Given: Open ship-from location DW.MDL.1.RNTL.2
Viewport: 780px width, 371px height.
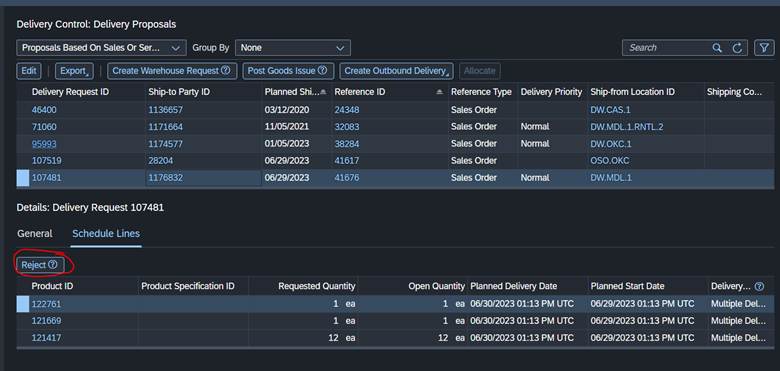Looking at the screenshot, I should click(x=627, y=127).
